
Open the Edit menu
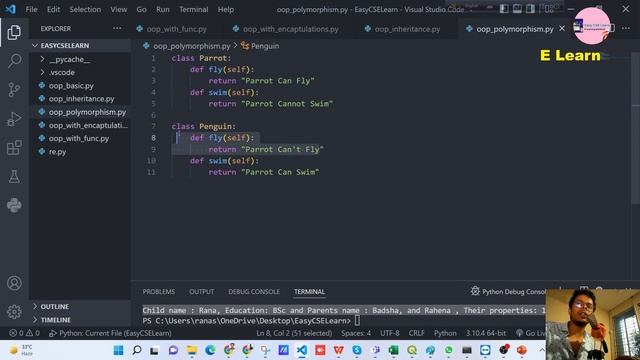point(53,9)
